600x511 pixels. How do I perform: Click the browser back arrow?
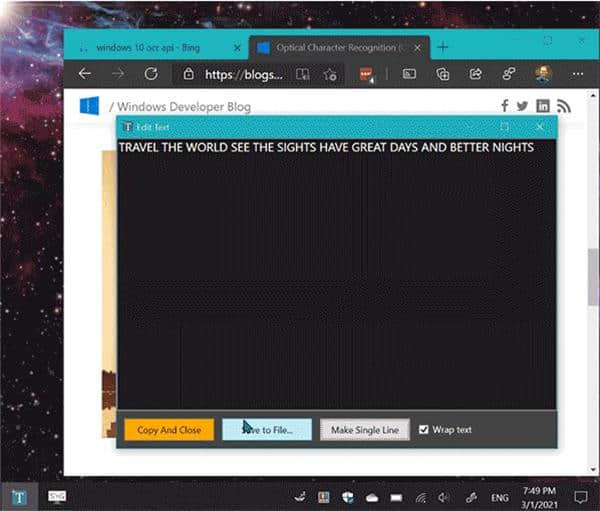[85, 73]
